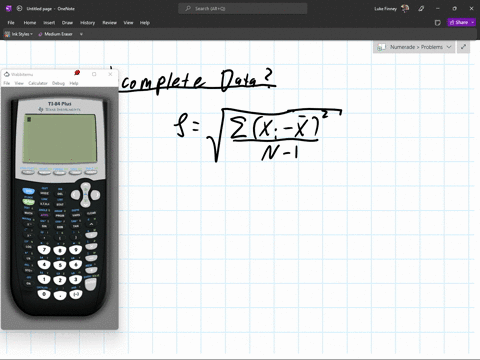480x360 pixels.
Task: Click the VARS key on calculator
Action: pos(76,215)
